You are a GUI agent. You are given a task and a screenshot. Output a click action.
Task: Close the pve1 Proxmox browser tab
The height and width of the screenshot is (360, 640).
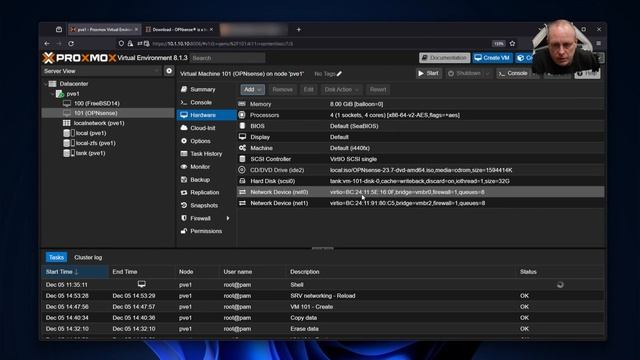click(136, 29)
